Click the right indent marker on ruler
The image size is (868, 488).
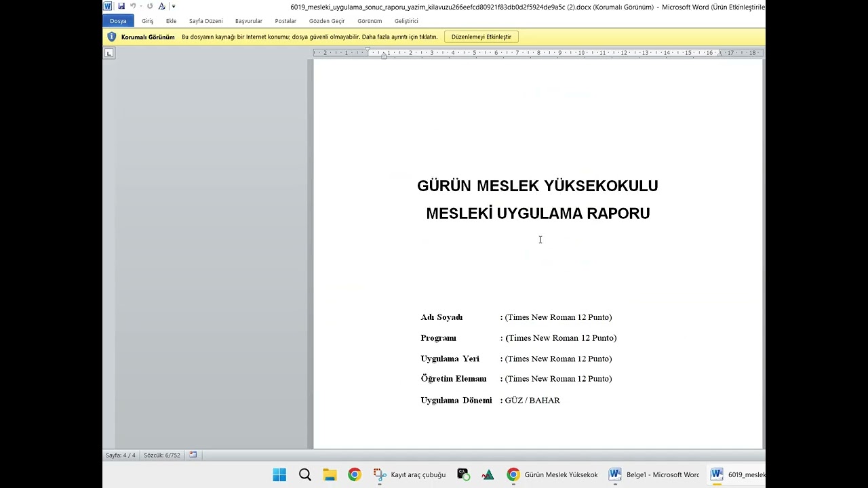click(720, 54)
